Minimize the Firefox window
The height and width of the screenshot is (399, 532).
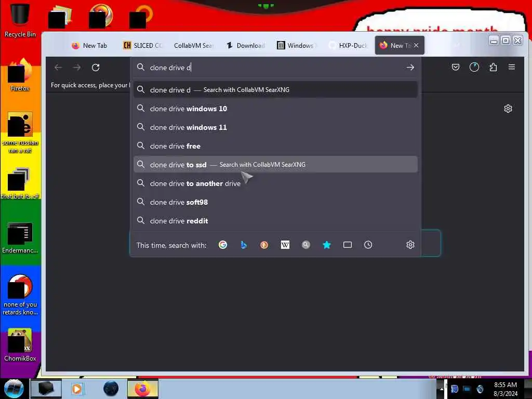[x=494, y=41]
